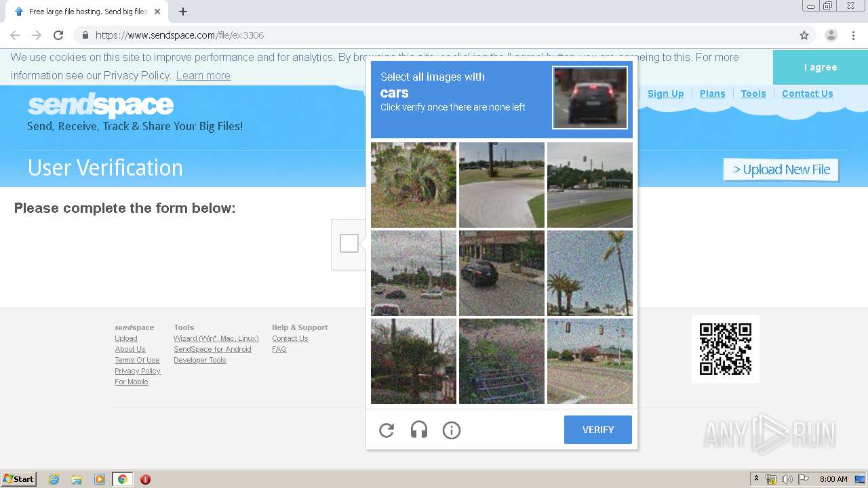Select the purple metal grate tile
Viewport: 868px width, 488px height.
[502, 361]
